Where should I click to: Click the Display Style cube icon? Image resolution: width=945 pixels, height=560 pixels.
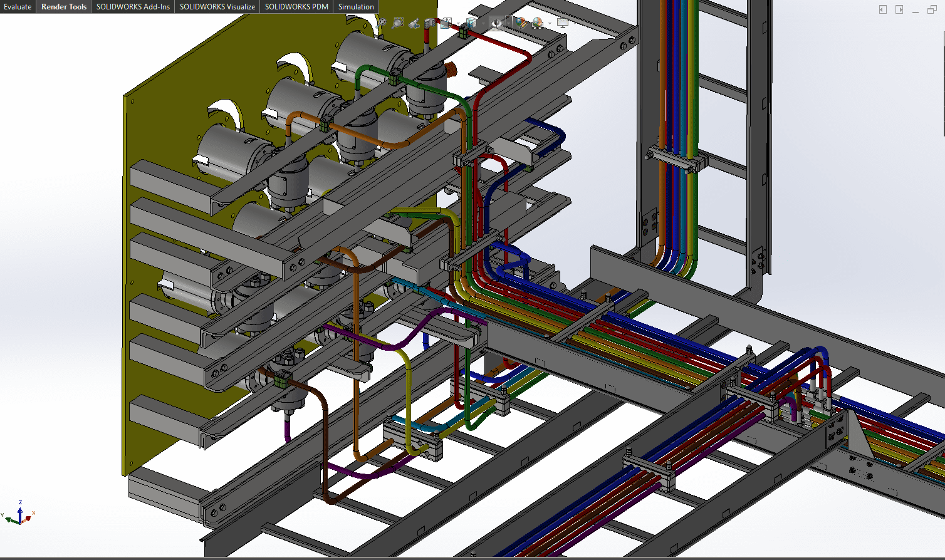[470, 23]
